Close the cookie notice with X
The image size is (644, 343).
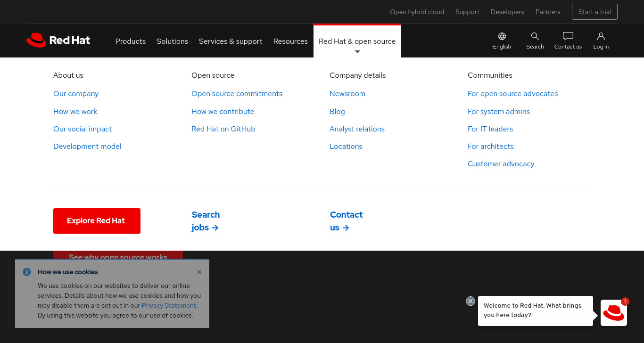(x=199, y=272)
